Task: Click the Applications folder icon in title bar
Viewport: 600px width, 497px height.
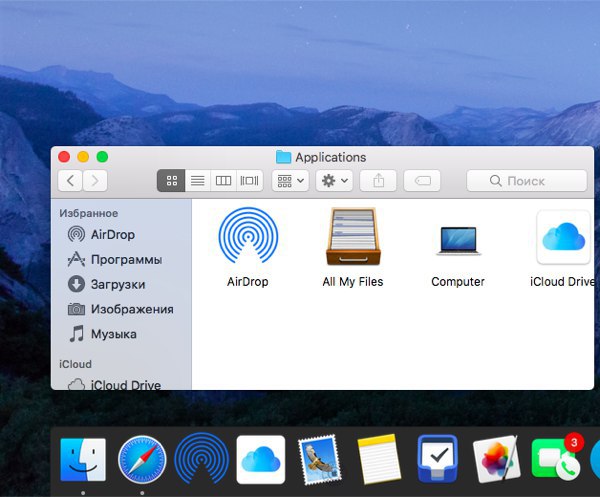Action: [x=284, y=157]
